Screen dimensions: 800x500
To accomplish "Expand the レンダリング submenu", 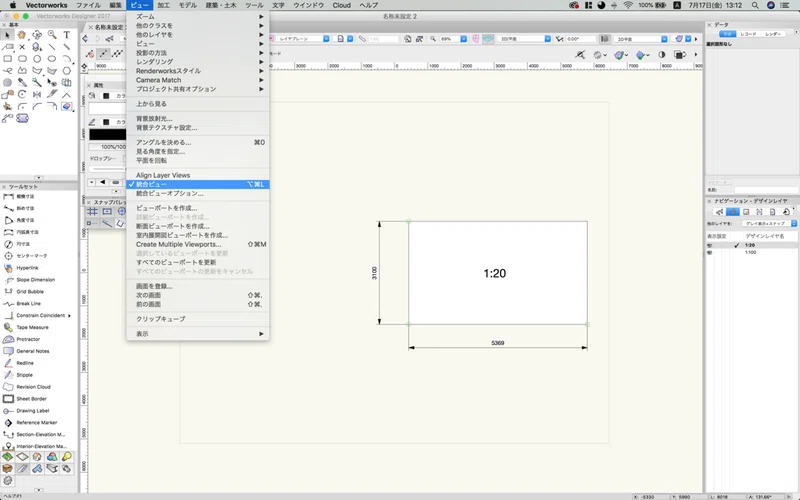I will pos(198,62).
